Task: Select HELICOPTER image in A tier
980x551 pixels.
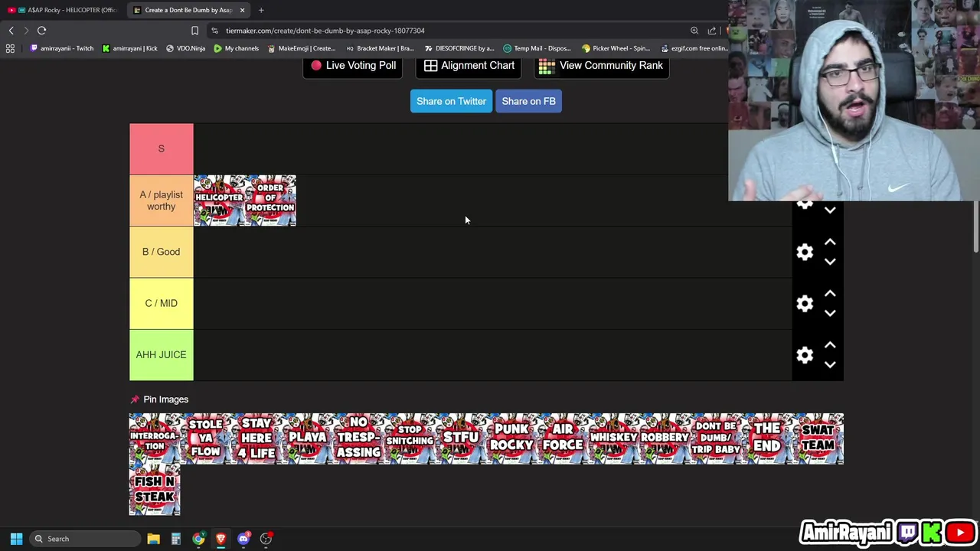Action: coord(219,201)
